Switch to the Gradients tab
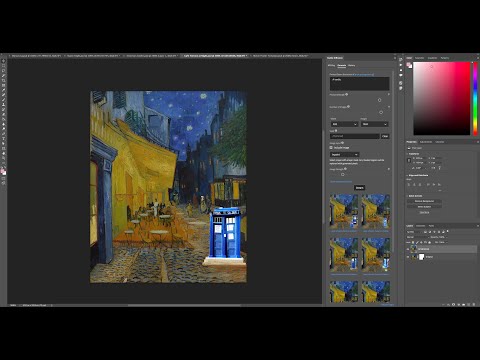 [x=432, y=58]
